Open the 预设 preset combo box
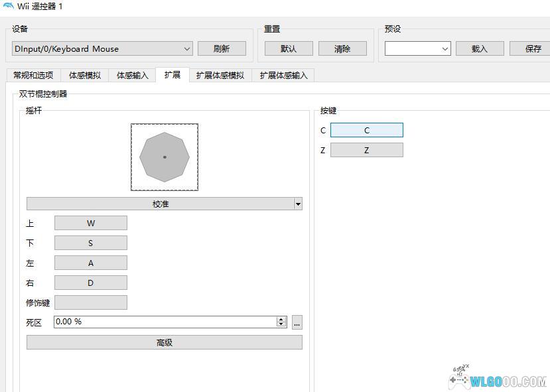This screenshot has height=392, width=550. pos(417,48)
